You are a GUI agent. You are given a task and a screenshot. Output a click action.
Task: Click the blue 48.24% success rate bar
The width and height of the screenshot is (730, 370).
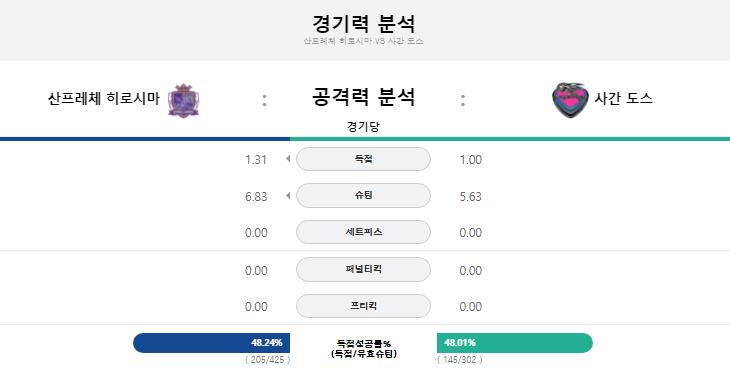[211, 343]
